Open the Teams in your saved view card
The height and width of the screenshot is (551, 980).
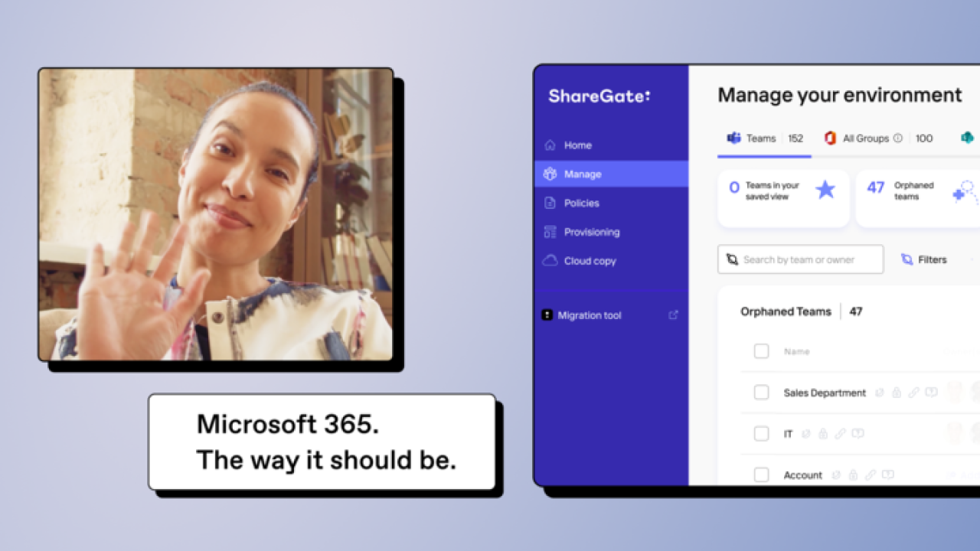[783, 198]
